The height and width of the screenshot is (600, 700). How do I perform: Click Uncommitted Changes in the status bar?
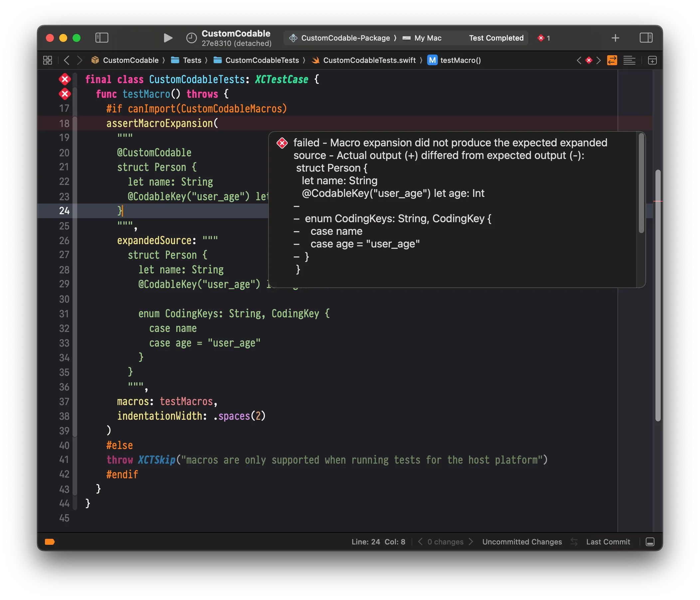pos(522,541)
